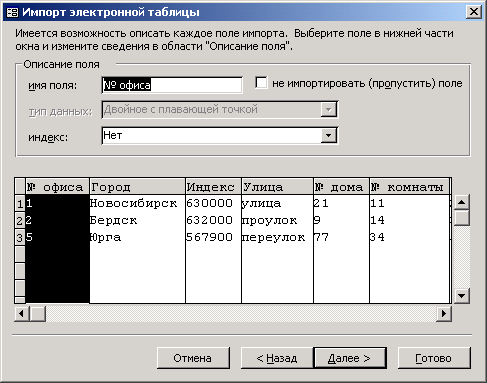Image resolution: width=487 pixels, height=383 pixels.
Task: Close the Импорт электронной таблицы dialog
Action: pos(473,12)
